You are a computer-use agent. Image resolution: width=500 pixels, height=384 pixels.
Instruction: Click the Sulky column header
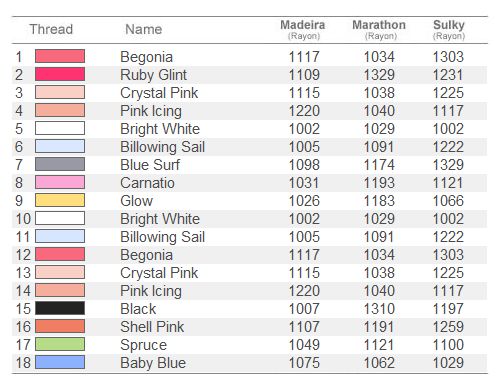(x=449, y=29)
